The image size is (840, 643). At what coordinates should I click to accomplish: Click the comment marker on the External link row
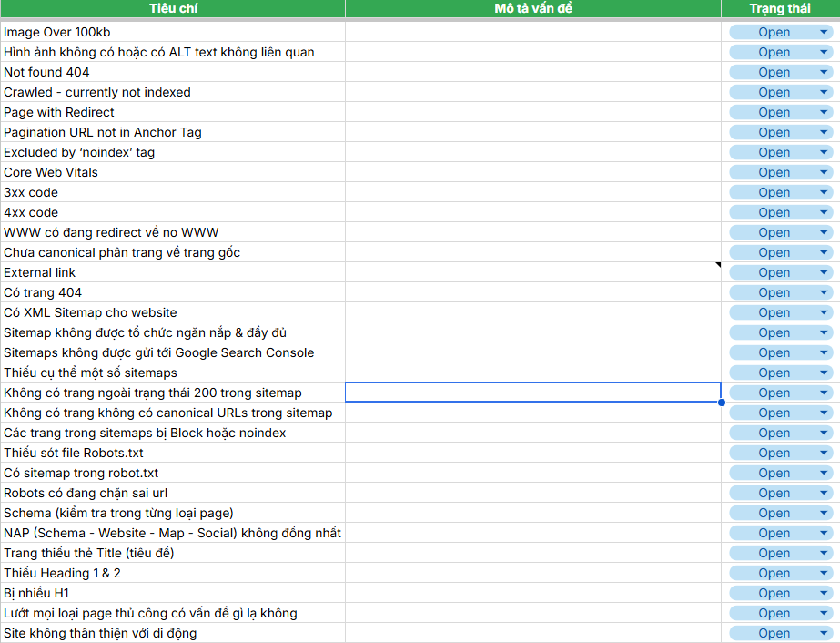(x=718, y=265)
